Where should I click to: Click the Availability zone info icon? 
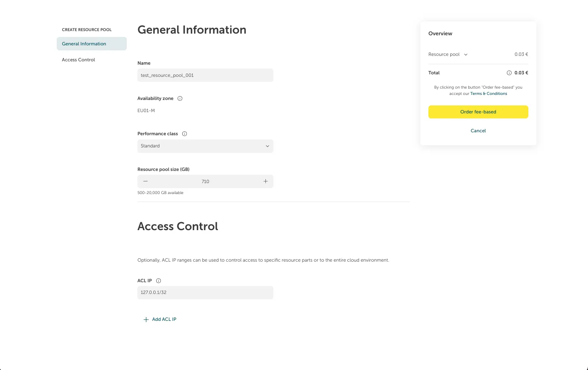click(180, 99)
